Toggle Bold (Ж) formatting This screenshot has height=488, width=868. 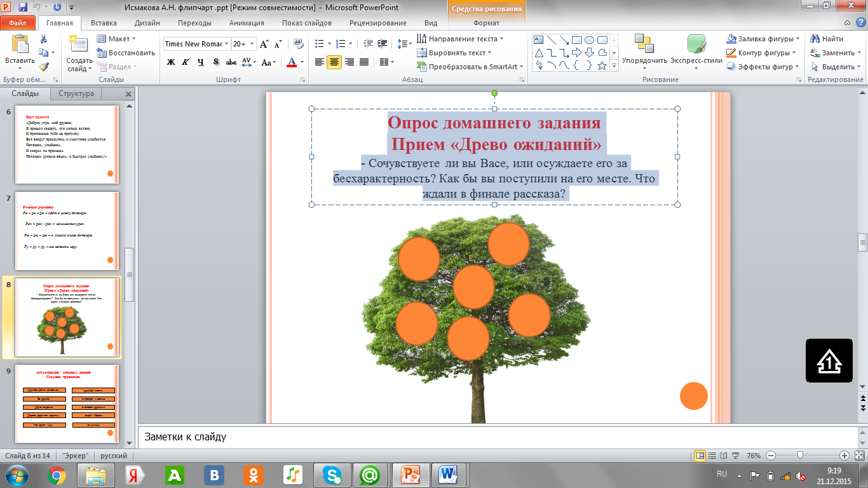(170, 62)
